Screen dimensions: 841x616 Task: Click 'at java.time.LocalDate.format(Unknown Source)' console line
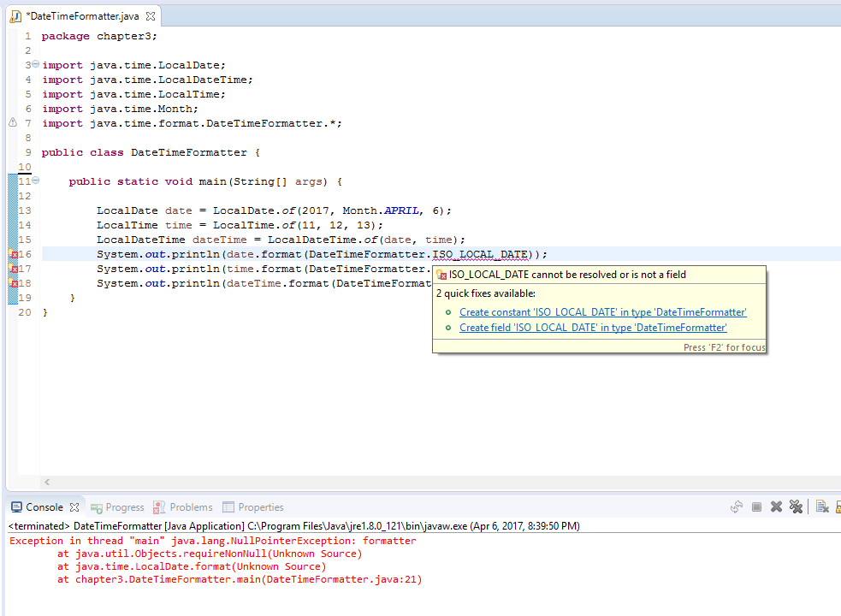(192, 566)
